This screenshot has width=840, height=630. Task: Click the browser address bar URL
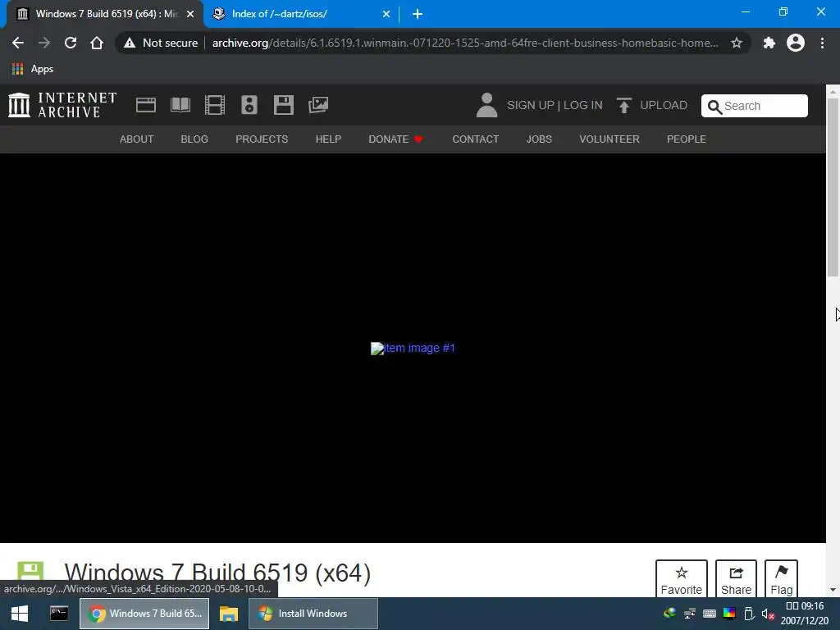tap(465, 43)
